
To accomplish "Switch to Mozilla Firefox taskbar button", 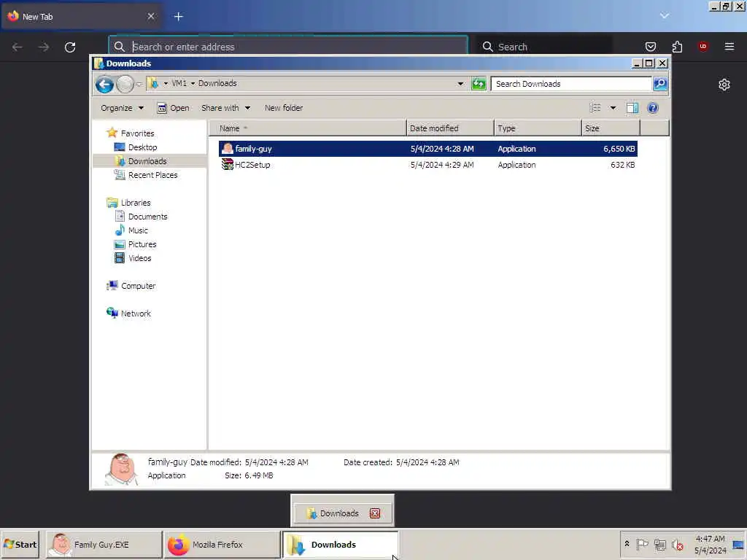I will [x=222, y=544].
